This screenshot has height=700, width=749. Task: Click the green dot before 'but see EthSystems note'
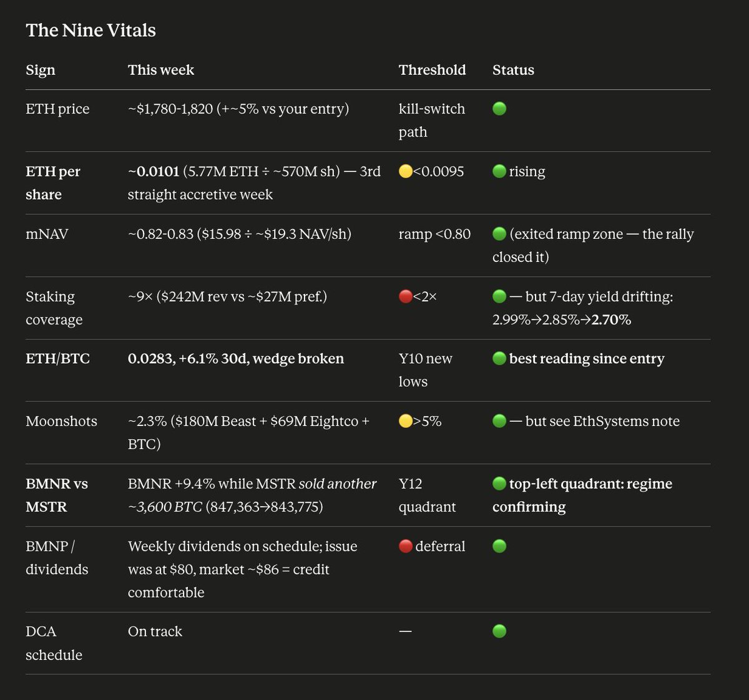pos(499,421)
